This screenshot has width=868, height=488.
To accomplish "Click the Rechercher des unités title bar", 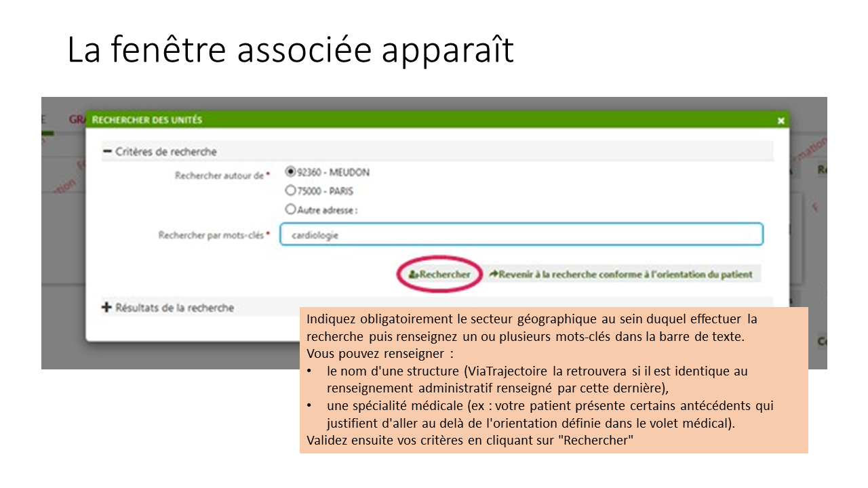I will click(x=434, y=120).
